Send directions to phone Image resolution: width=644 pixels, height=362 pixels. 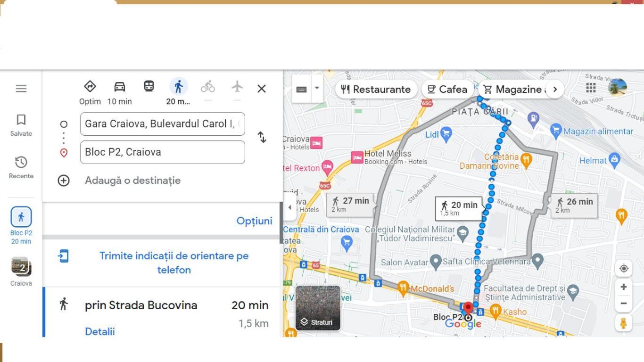click(173, 263)
